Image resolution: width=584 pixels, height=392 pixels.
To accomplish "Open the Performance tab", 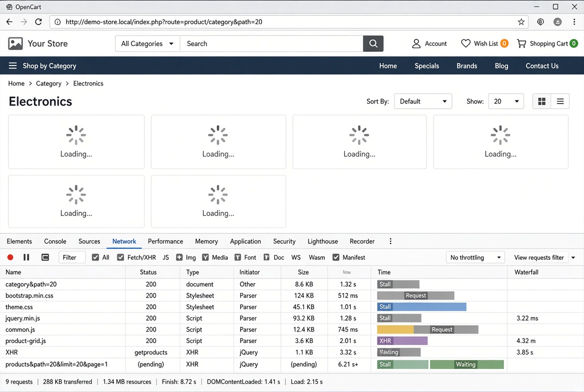I will click(165, 241).
